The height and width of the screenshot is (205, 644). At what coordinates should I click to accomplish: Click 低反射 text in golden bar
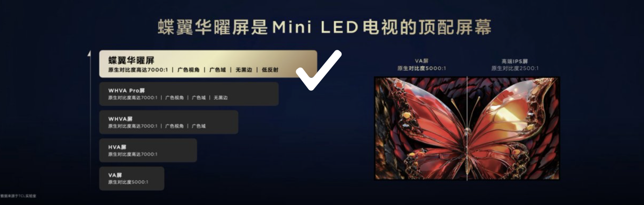pyautogui.click(x=270, y=70)
